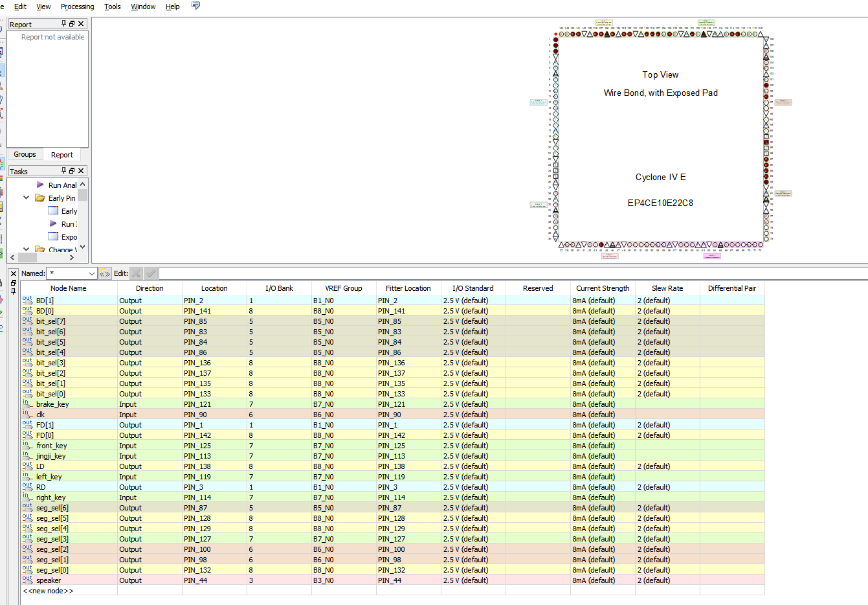Open the Processing menu

pos(77,6)
